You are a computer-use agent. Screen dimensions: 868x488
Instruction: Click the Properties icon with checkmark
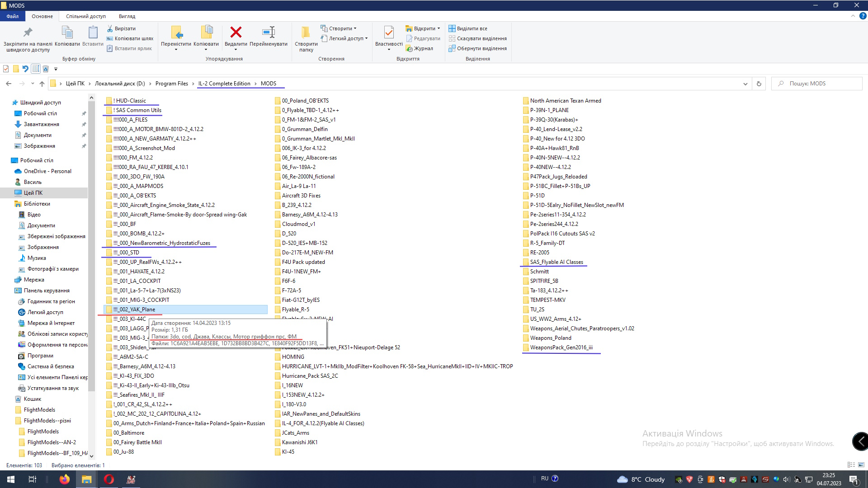[388, 33]
